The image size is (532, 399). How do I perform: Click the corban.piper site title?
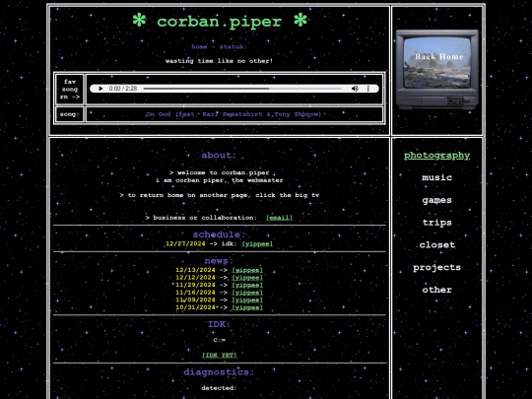[220, 22]
